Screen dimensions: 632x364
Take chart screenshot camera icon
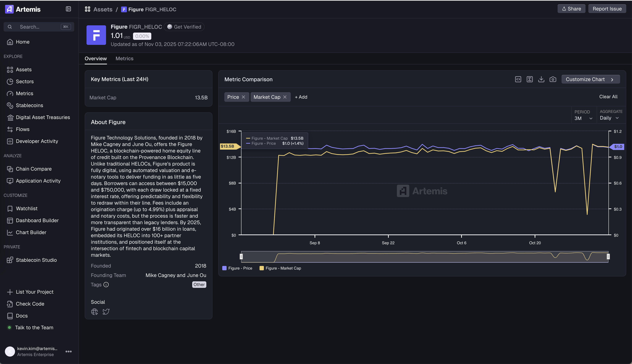(x=553, y=79)
